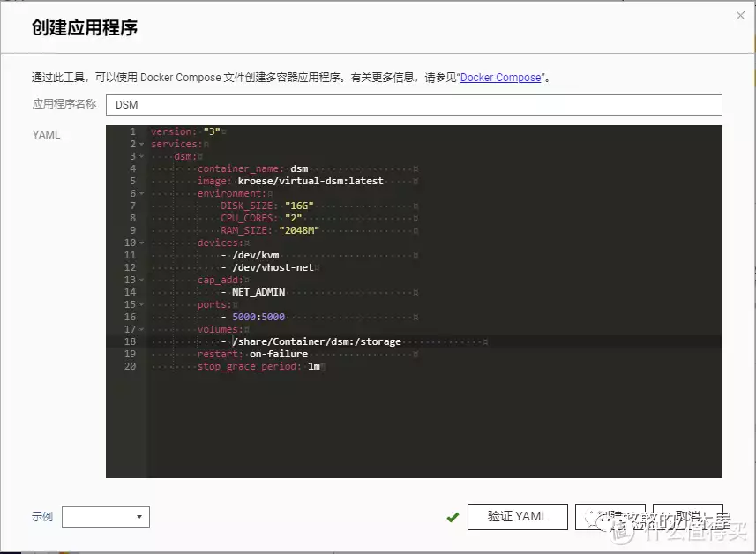
Task: Close the create application dialog
Action: point(740,15)
